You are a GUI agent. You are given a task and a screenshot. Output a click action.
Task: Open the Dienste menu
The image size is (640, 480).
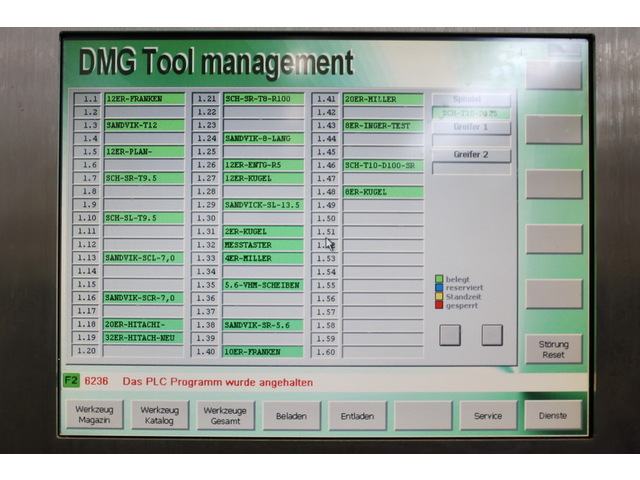pyautogui.click(x=553, y=415)
